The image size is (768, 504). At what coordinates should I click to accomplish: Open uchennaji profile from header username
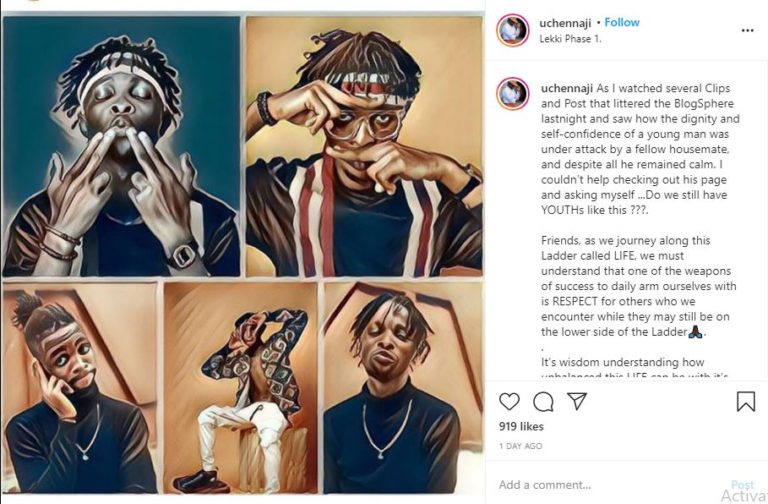(x=565, y=22)
